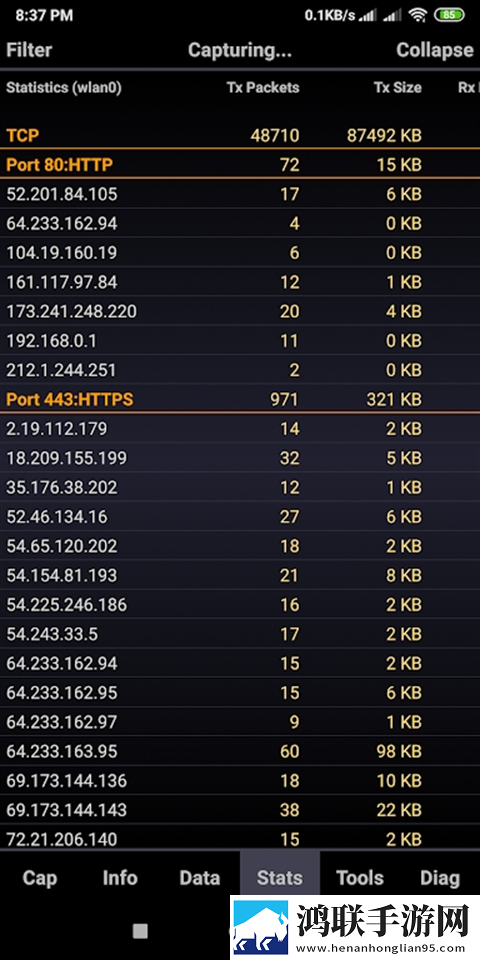Sort by Tx Packets column header
Screen dimensions: 480x960
[263, 88]
